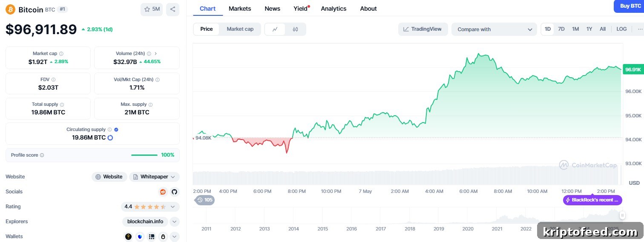The width and height of the screenshot is (644, 242).
Task: Click the share icon button
Action: click(172, 9)
